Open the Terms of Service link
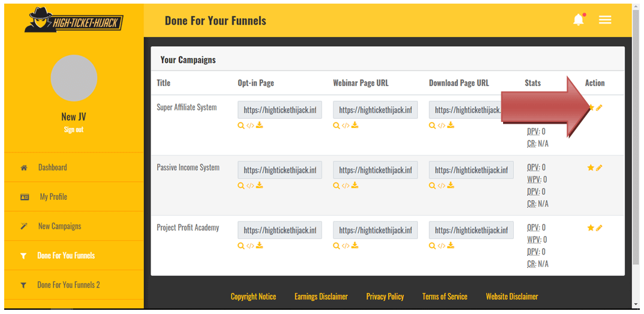The width and height of the screenshot is (644, 314). coord(445,297)
